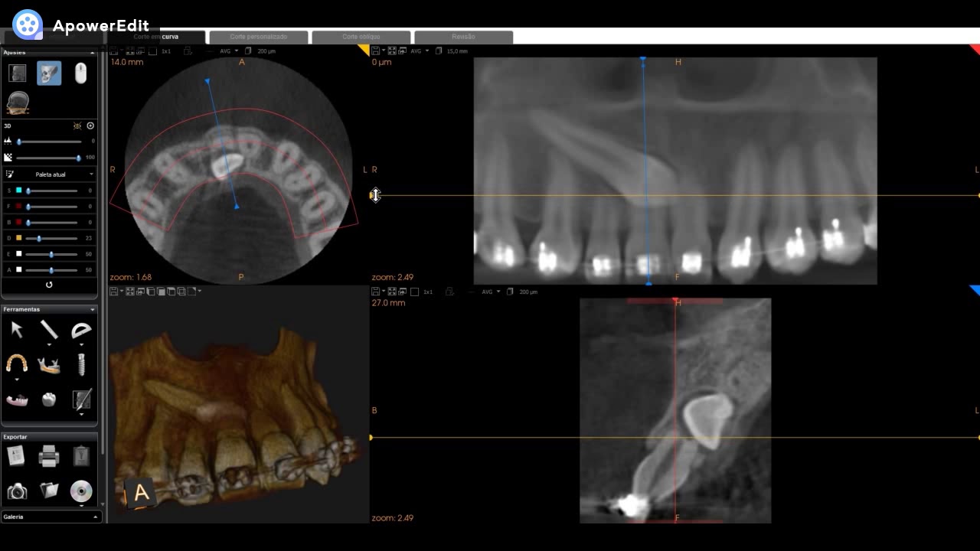The height and width of the screenshot is (551, 980).
Task: Select the head with slice planes icon
Action: (17, 103)
